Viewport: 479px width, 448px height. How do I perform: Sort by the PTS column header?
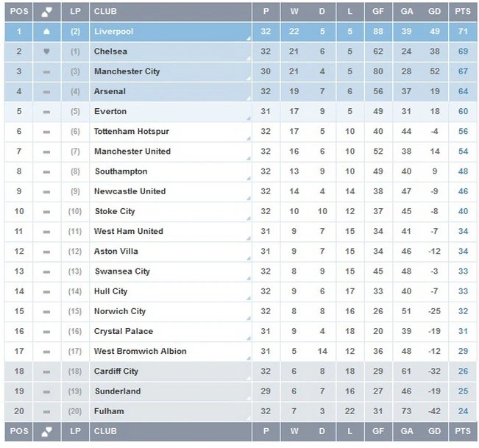pos(463,12)
